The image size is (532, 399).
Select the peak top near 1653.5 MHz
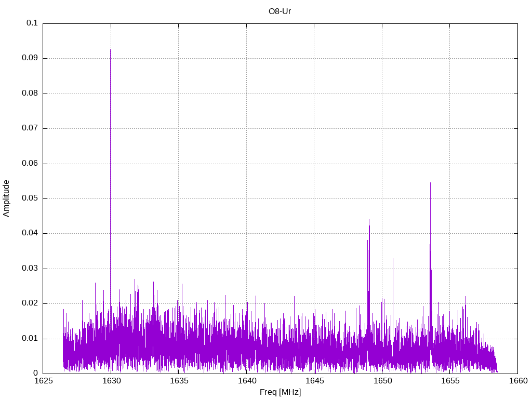click(x=430, y=183)
